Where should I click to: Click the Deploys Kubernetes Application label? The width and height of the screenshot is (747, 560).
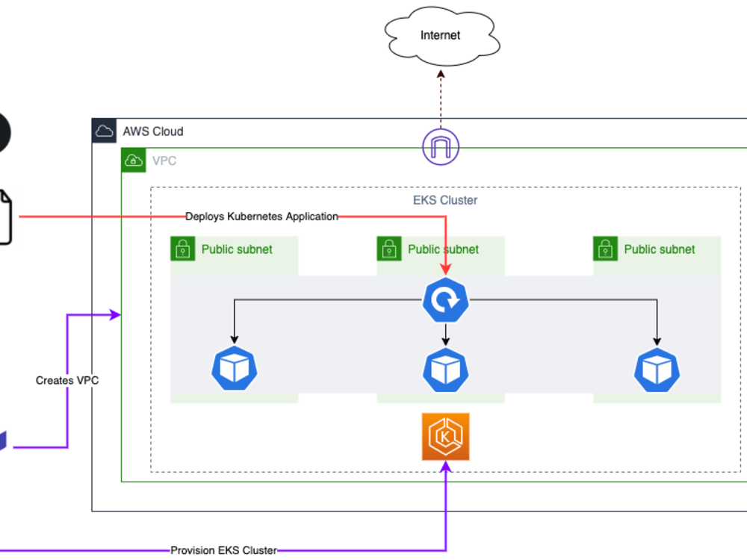click(x=261, y=217)
